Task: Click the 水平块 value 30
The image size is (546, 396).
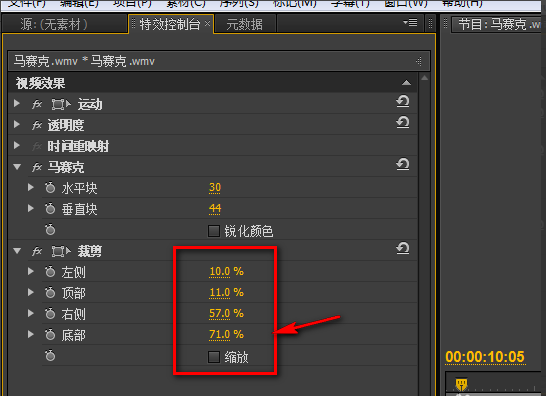Action: tap(215, 188)
